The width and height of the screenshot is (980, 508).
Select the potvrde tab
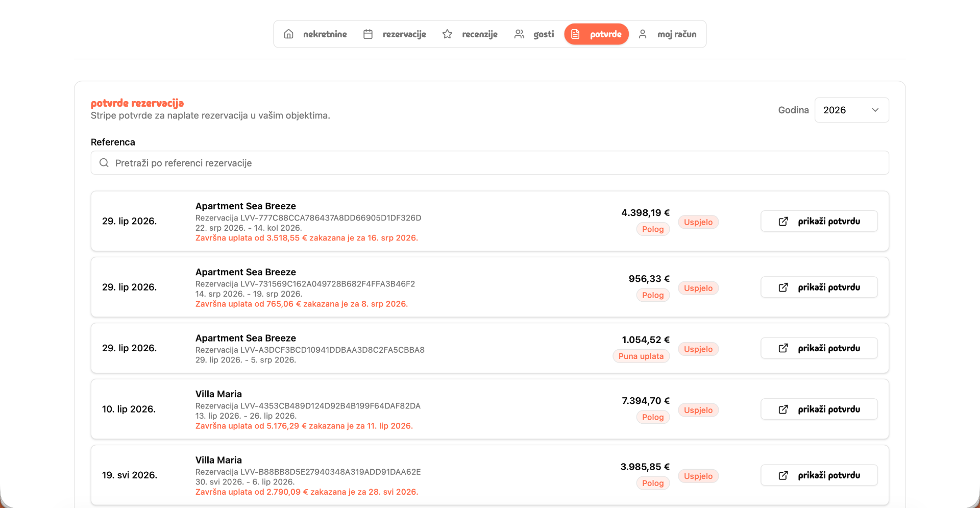[x=596, y=34]
